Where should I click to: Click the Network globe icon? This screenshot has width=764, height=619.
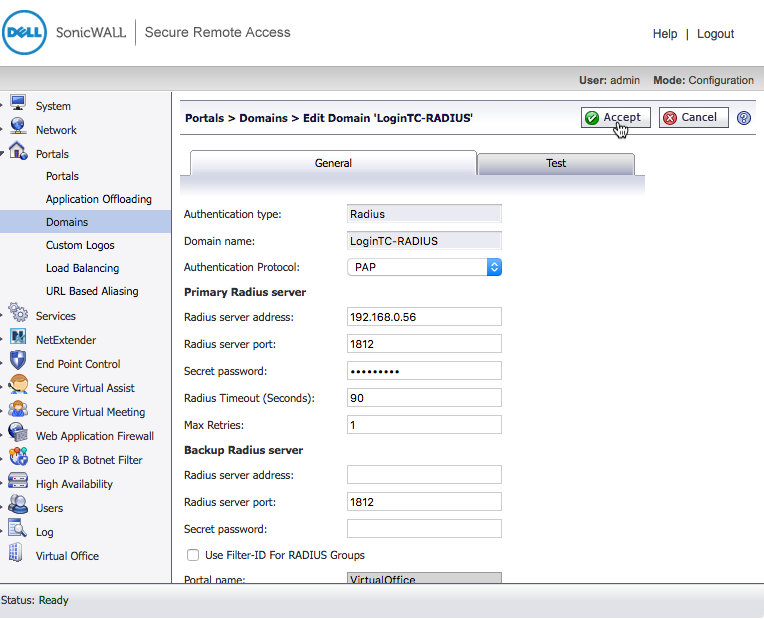pyautogui.click(x=18, y=128)
